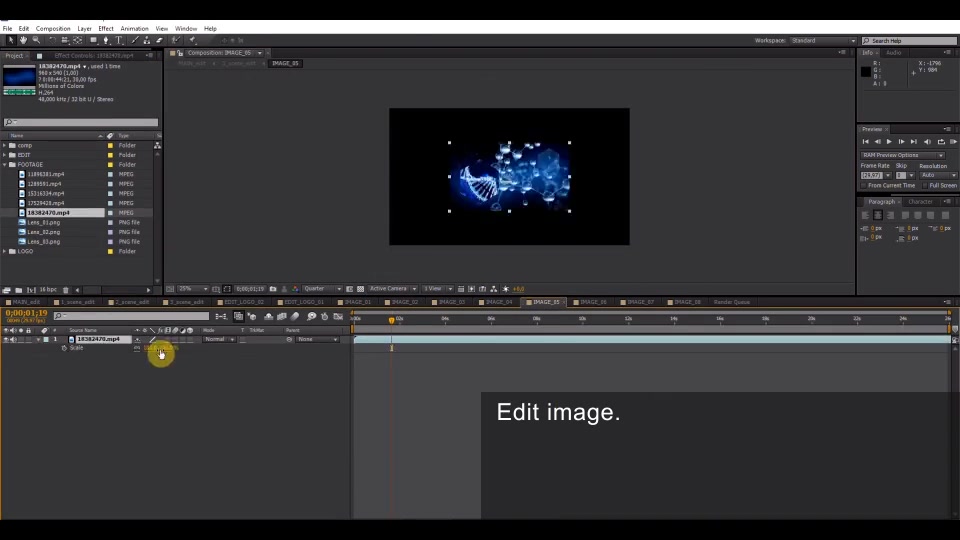Open the Character panel tab
Viewport: 960px width, 540px height.
pos(920,201)
